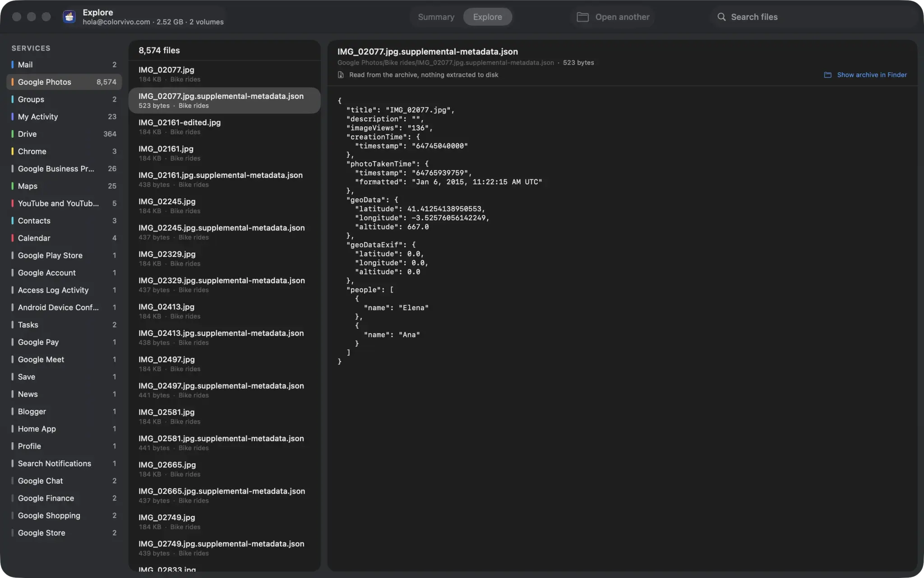The image size is (924, 578).
Task: Click the magnifier icon in Search files
Action: click(x=721, y=17)
